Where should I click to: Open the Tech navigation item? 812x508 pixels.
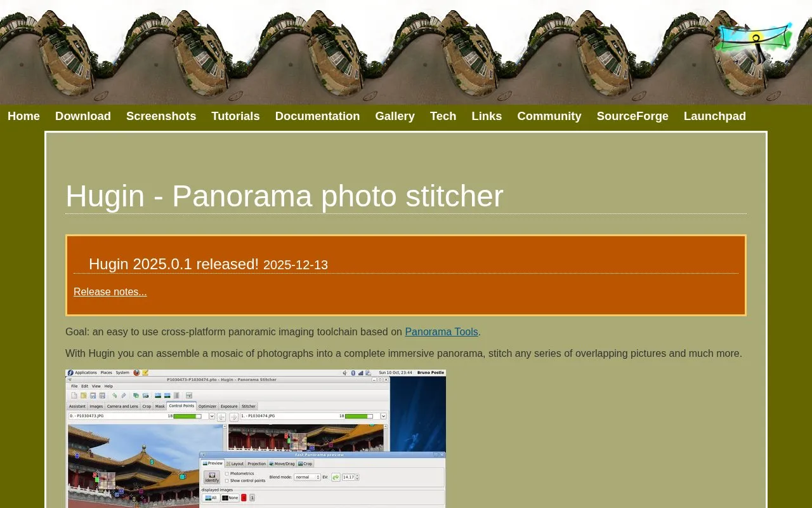(x=443, y=116)
